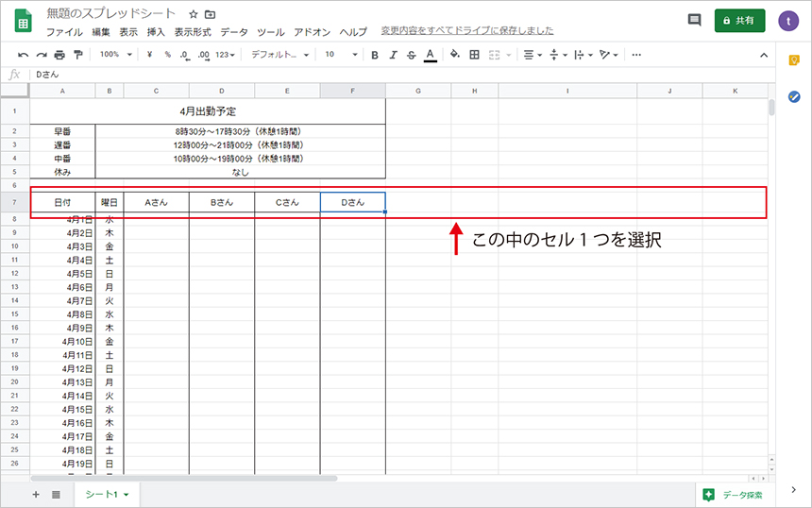Viewport: 812px width, 508px height.
Task: Open the ツール menu
Action: (x=271, y=31)
